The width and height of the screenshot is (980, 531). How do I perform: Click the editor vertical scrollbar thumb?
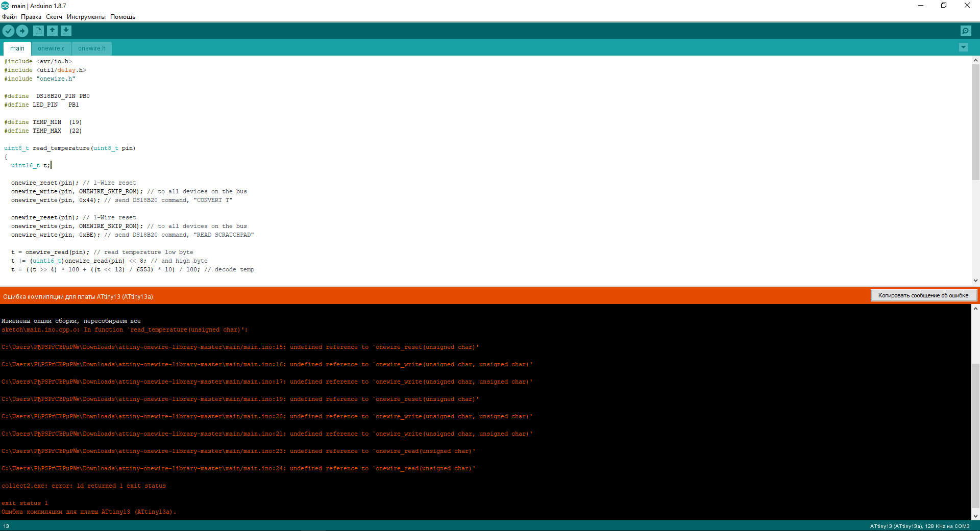[x=975, y=122]
